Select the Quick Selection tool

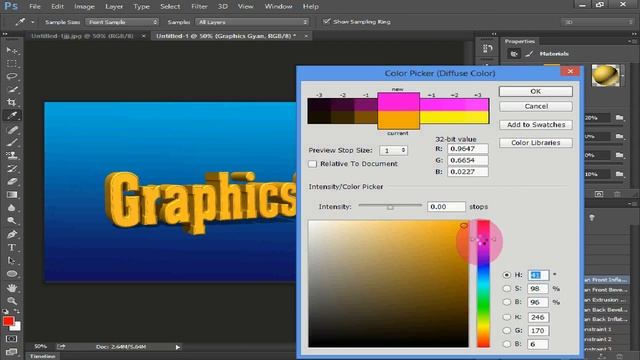(x=11, y=89)
